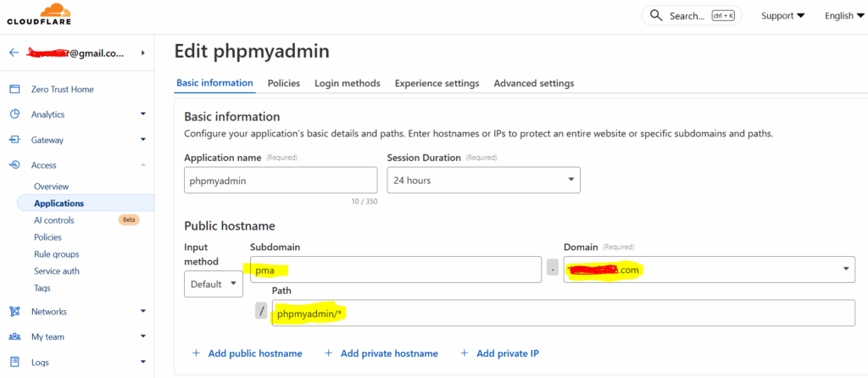The height and width of the screenshot is (378, 868).
Task: Expand the Gateway section chevron
Action: pos(142,140)
